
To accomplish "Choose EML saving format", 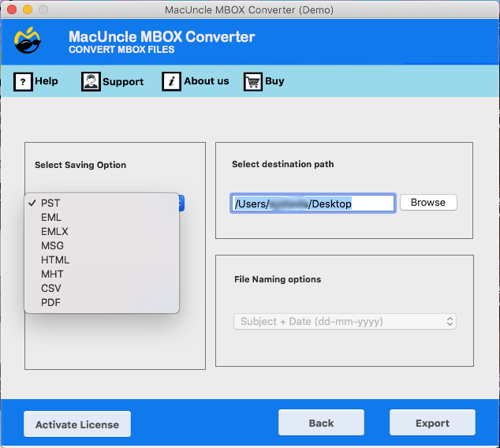I will 102,218.
